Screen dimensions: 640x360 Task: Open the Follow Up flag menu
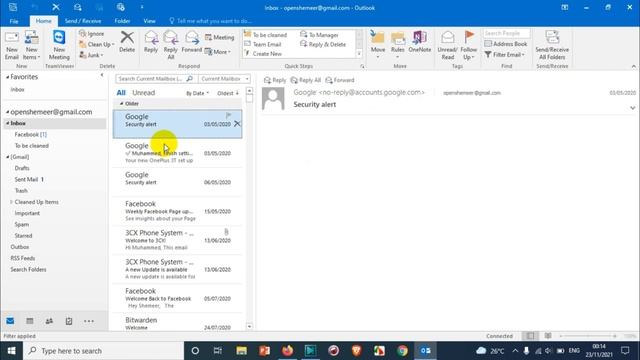(x=469, y=45)
